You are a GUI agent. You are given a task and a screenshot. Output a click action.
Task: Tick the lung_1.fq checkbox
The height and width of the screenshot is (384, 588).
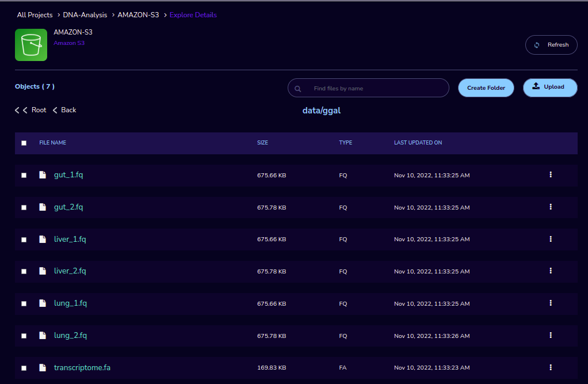pos(24,303)
